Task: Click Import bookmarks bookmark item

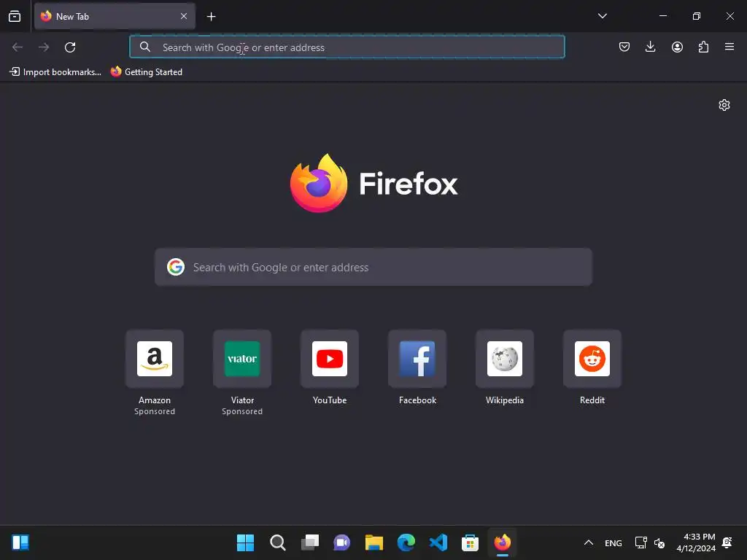Action: (55, 72)
